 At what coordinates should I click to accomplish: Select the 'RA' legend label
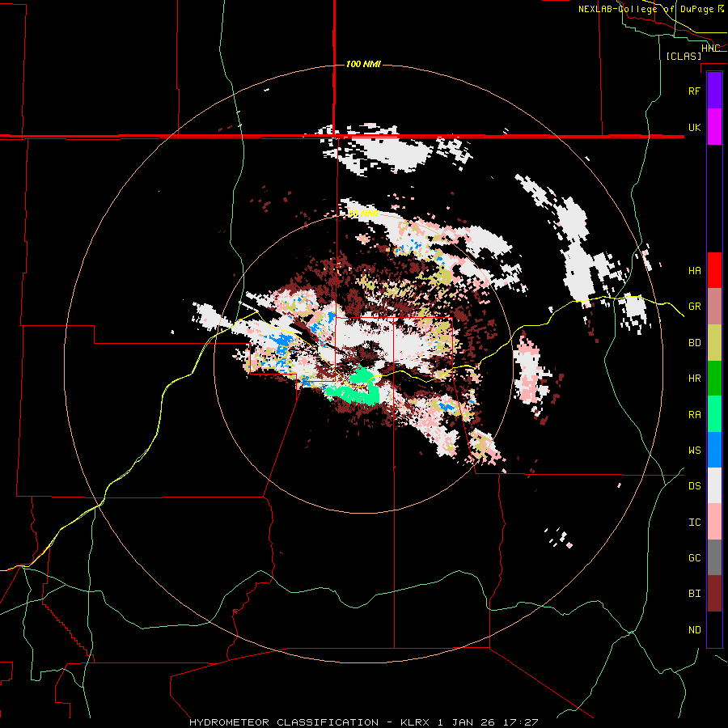point(694,415)
